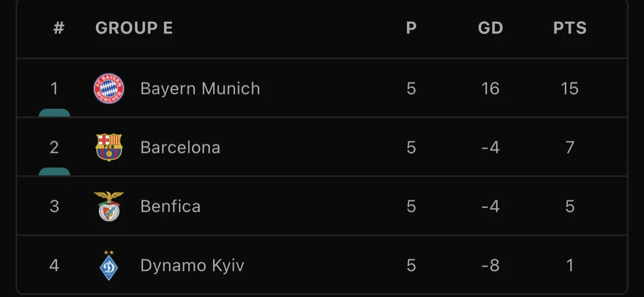Click the green qualification marker under rank 1
644x297 pixels.
pyautogui.click(x=54, y=113)
